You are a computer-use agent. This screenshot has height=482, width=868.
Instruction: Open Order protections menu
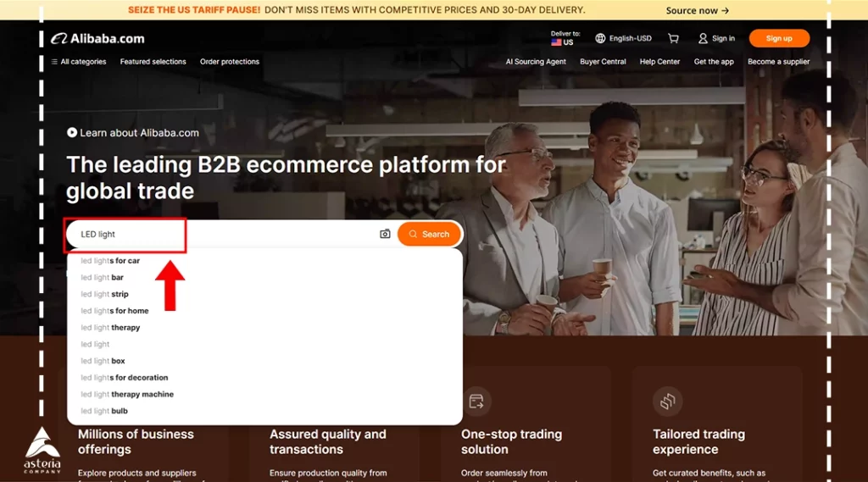[x=229, y=62]
